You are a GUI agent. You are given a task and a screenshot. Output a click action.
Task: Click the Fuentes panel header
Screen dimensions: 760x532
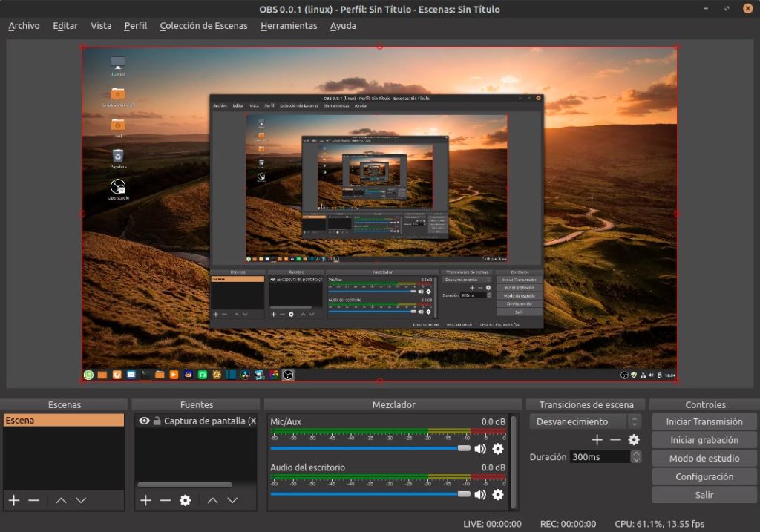[196, 404]
